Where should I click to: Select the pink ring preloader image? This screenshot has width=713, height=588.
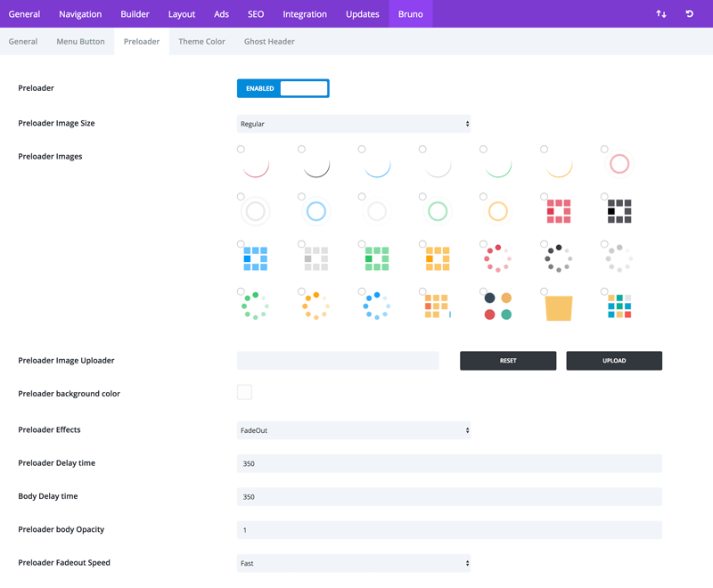(619, 164)
